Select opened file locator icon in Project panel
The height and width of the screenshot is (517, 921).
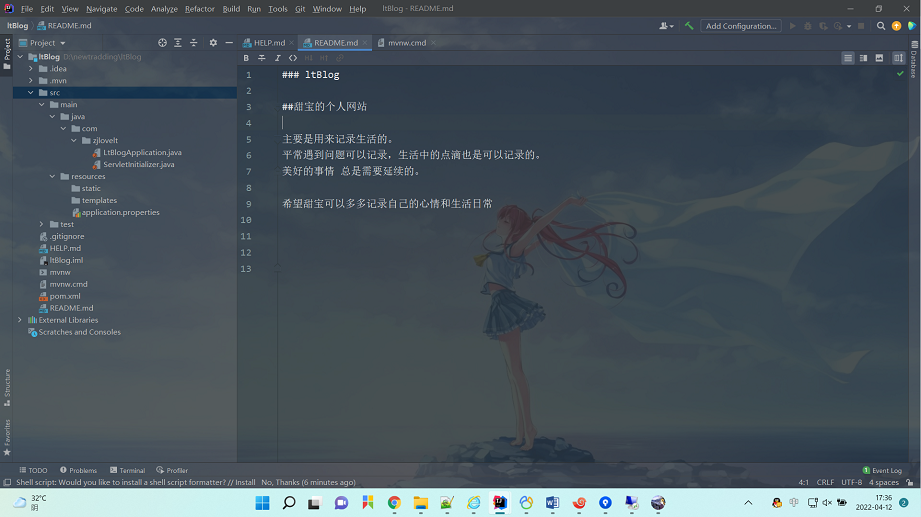tap(162, 43)
